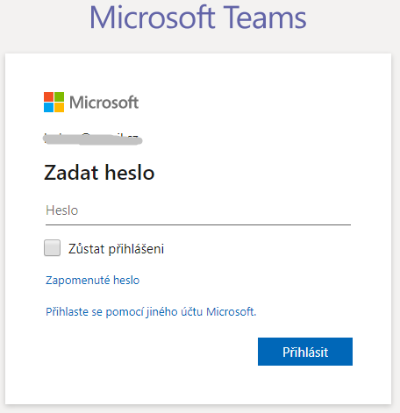Image resolution: width=400 pixels, height=413 pixels.
Task: Click the word Teams in purple title
Action: click(x=264, y=17)
